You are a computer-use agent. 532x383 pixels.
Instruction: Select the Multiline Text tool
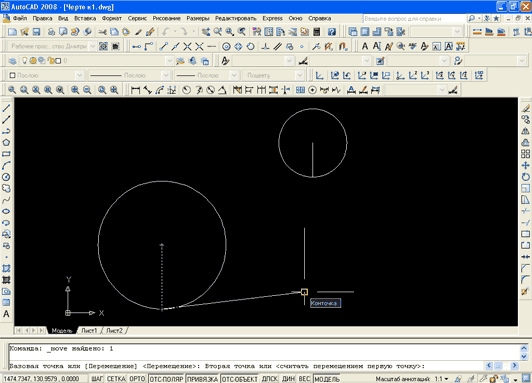[6, 314]
